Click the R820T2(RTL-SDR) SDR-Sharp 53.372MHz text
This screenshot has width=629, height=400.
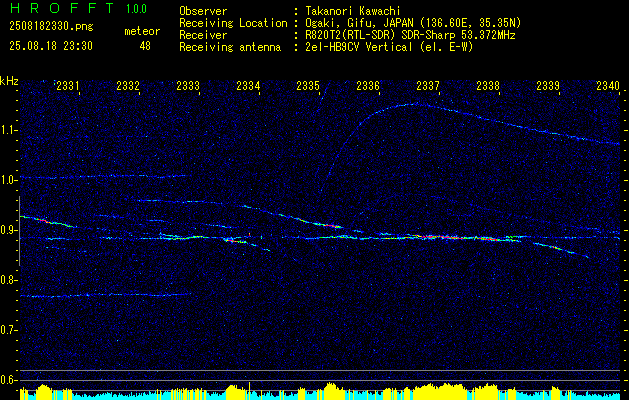click(410, 35)
